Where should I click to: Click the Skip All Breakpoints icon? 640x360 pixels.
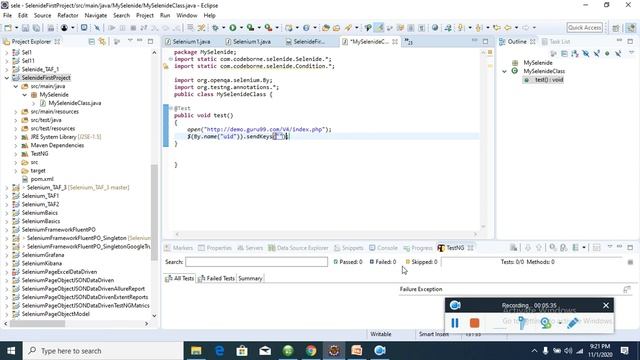(97, 28)
